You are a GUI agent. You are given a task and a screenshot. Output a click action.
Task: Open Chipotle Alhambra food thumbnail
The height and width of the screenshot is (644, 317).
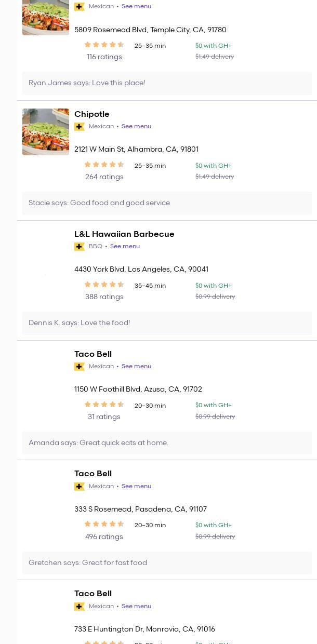pos(46,132)
